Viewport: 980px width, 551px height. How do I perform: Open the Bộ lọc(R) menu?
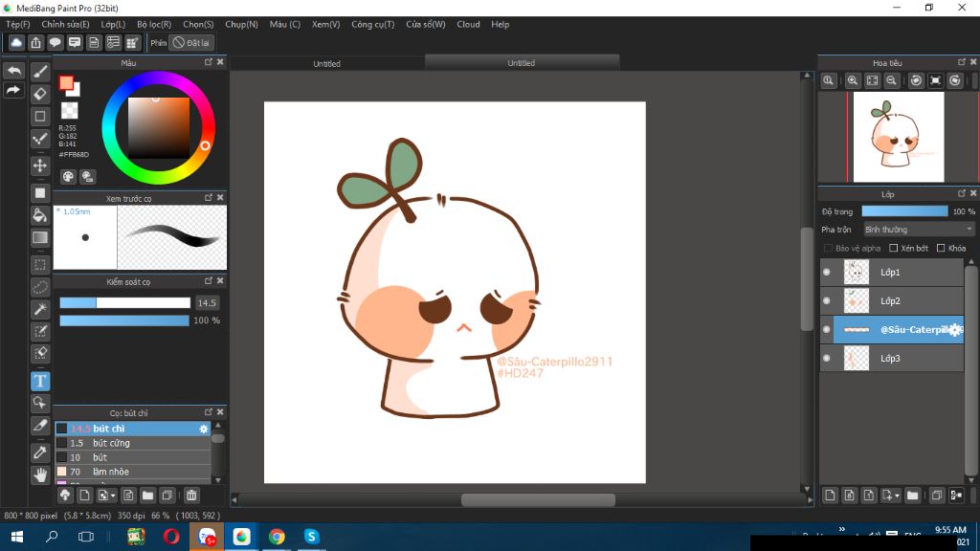click(154, 24)
